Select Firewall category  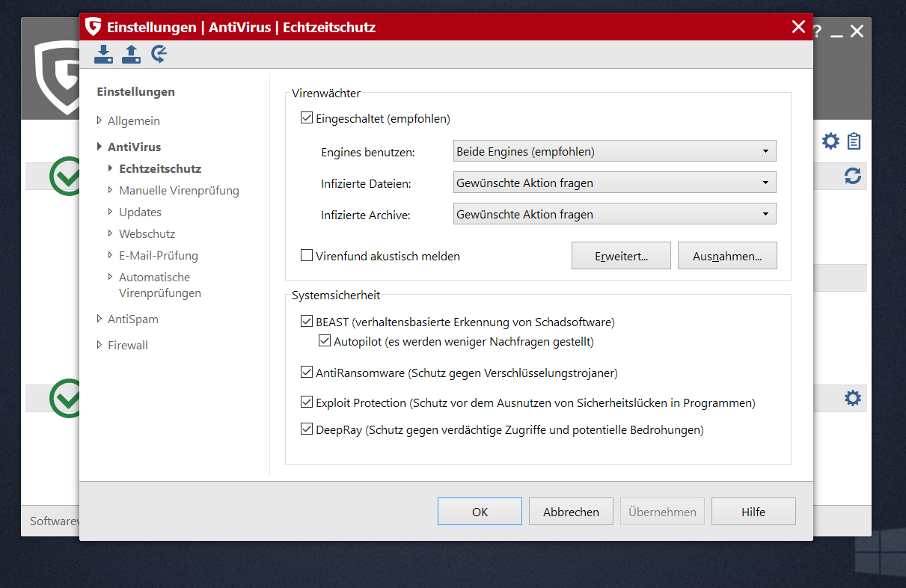point(128,345)
